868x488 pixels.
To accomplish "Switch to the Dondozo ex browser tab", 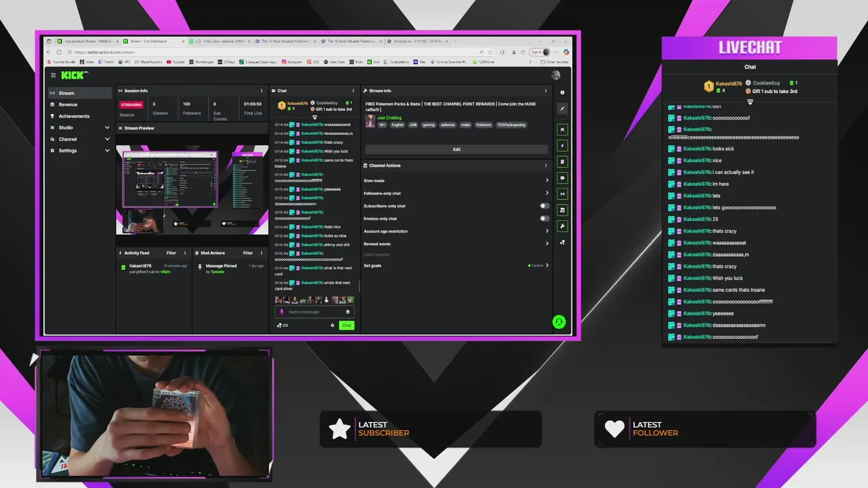I will pyautogui.click(x=416, y=41).
